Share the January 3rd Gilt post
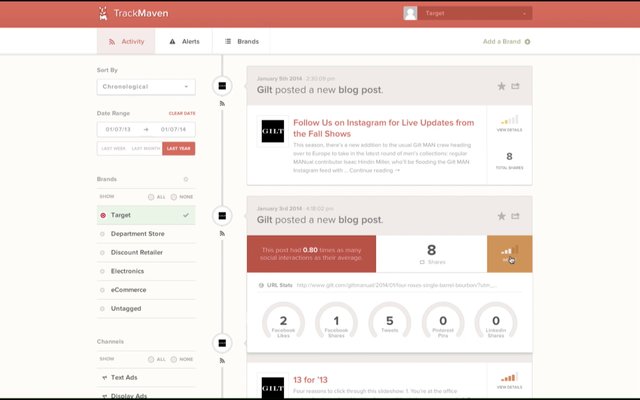 [x=516, y=216]
